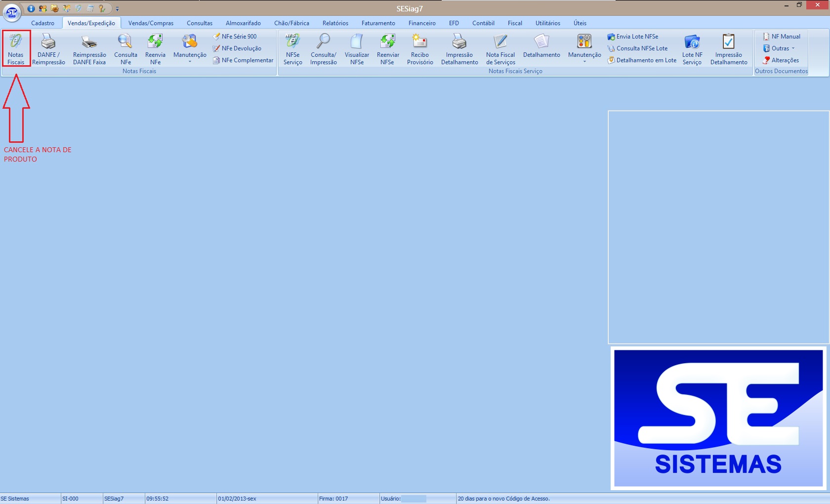Open the SE Siag application menu orb
The height and width of the screenshot is (504, 830).
(x=12, y=12)
